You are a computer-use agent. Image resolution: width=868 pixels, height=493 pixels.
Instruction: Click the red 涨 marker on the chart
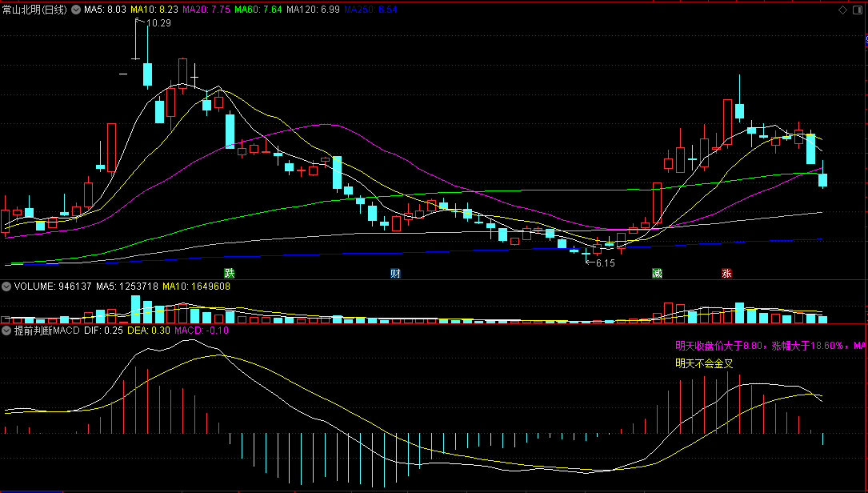pos(726,273)
